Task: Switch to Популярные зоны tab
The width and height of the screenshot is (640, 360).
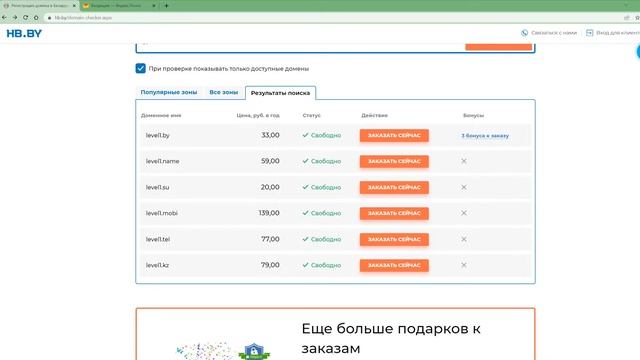Action: click(x=169, y=92)
